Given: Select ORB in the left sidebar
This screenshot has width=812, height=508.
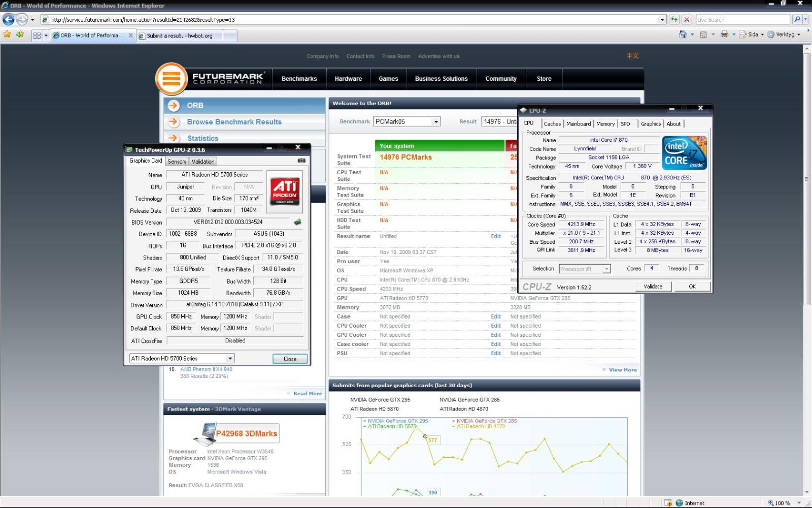Looking at the screenshot, I should [245, 105].
